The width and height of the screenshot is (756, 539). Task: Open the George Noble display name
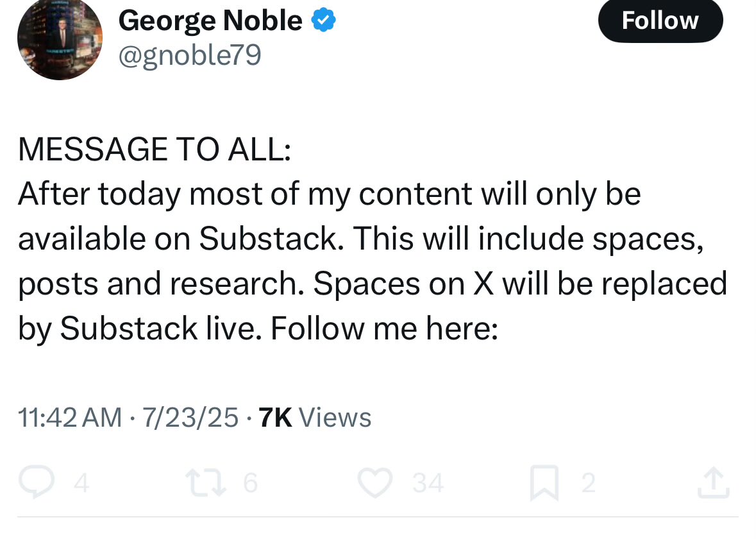pos(210,21)
